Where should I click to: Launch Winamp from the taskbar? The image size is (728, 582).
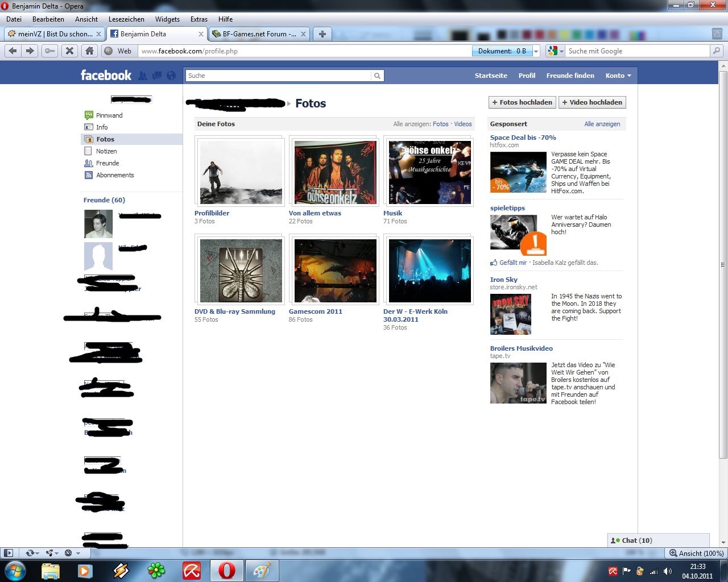pos(121,570)
